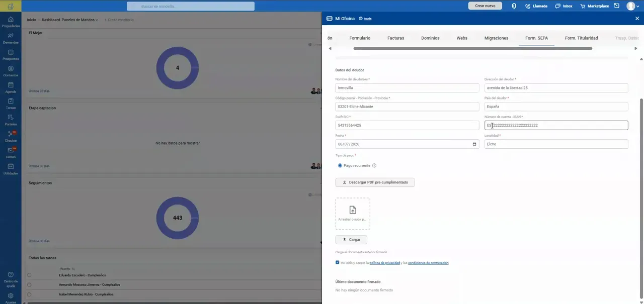The height and width of the screenshot is (304, 644).
Task: Open Propiedades in the left sidebar
Action: click(x=11, y=20)
